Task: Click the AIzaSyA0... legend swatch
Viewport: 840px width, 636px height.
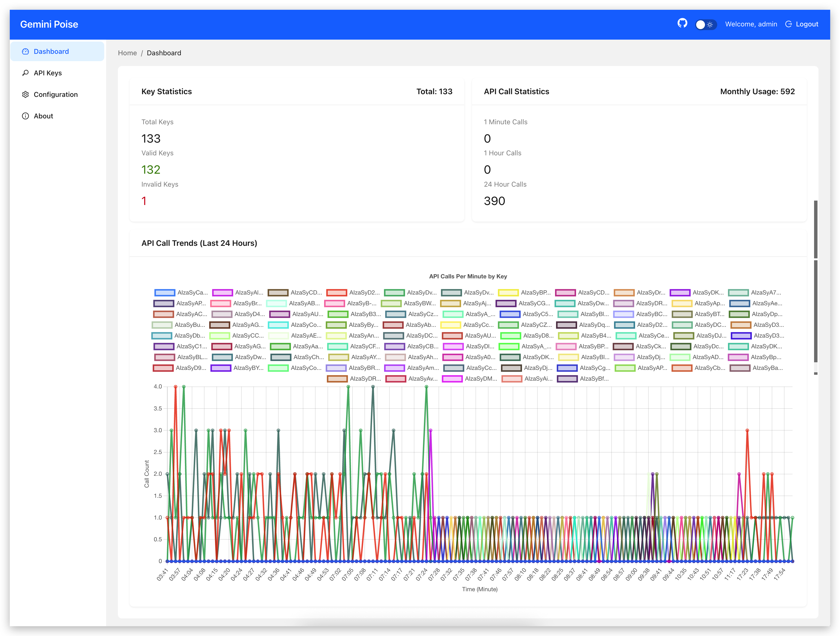Action: point(453,357)
